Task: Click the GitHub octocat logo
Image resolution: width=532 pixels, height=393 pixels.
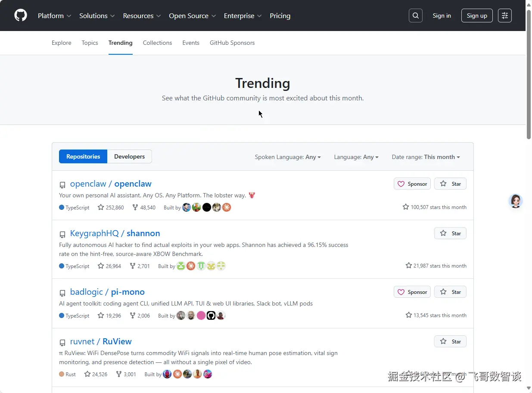Action: (x=20, y=16)
